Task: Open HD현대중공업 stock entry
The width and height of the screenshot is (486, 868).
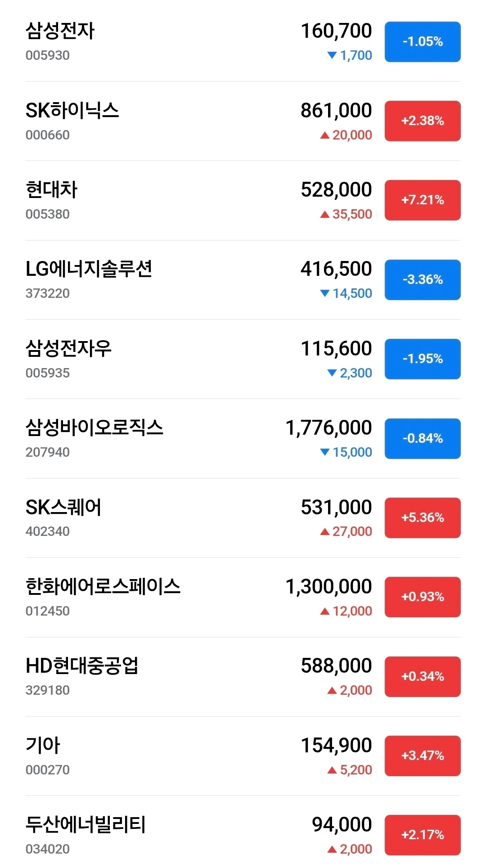Action: tap(243, 677)
